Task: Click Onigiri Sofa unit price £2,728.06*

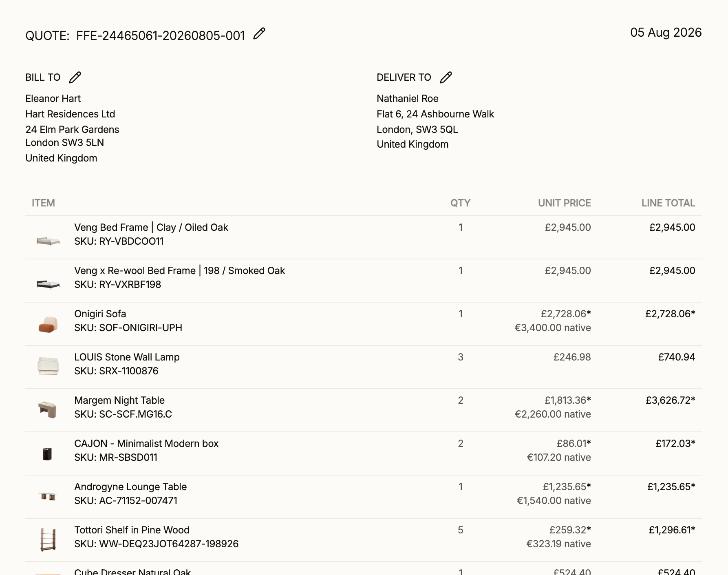Action: (x=566, y=314)
